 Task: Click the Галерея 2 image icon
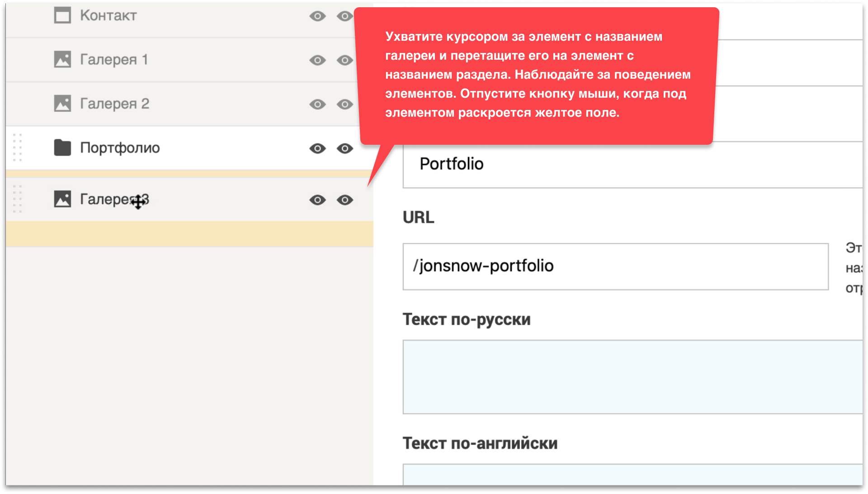click(62, 104)
